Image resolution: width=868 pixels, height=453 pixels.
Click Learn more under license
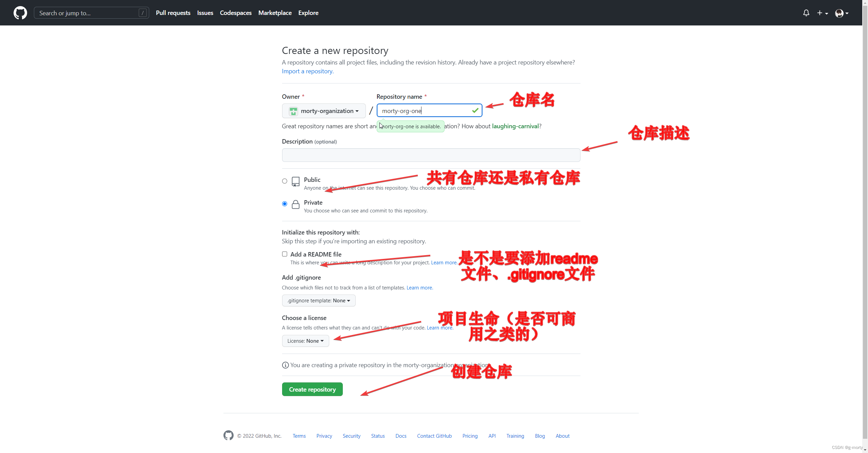coord(440,328)
